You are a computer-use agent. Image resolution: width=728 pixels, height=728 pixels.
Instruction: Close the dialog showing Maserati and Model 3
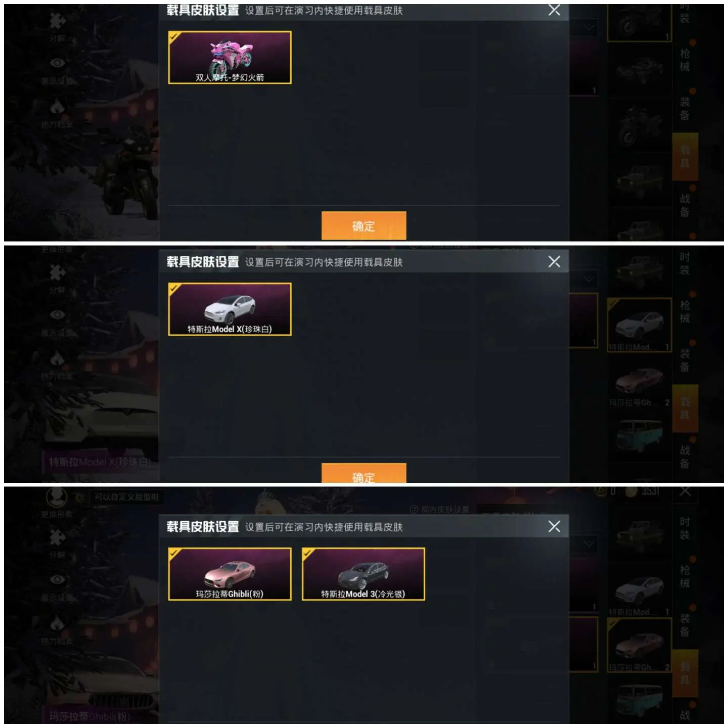click(x=554, y=526)
